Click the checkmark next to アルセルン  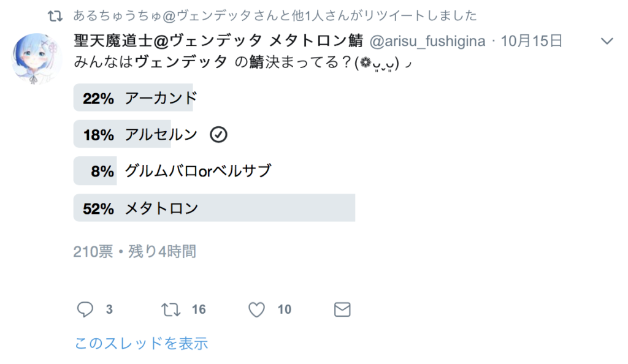[218, 134]
